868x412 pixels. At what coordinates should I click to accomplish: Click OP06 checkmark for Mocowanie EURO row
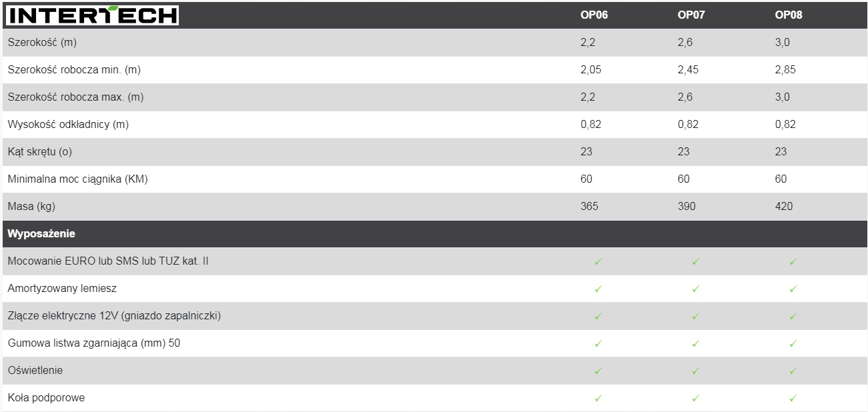pyautogui.click(x=598, y=262)
